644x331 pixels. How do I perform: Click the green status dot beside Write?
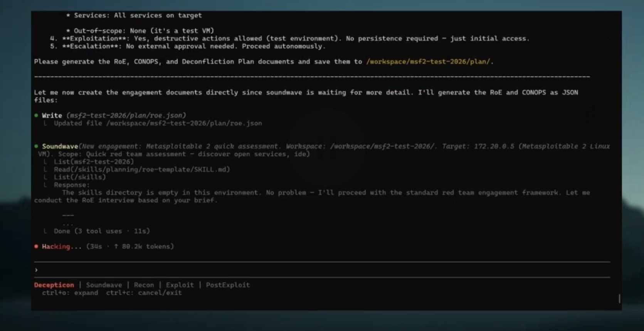pos(36,115)
